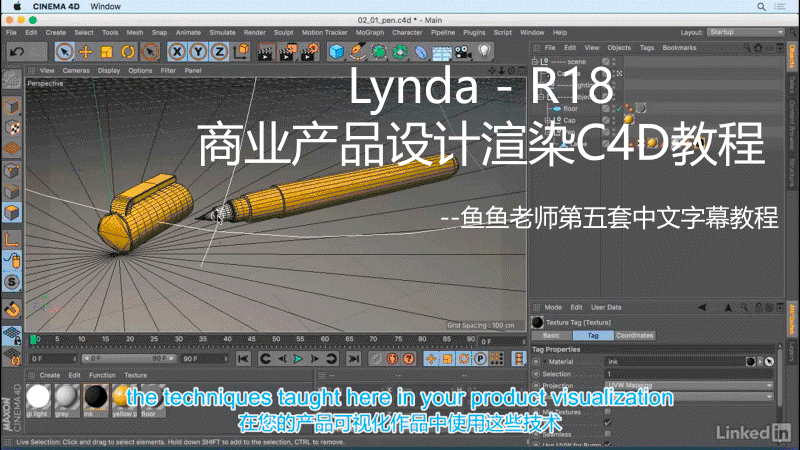
Task: Open the Edit Render Settings icon
Action: (310, 52)
